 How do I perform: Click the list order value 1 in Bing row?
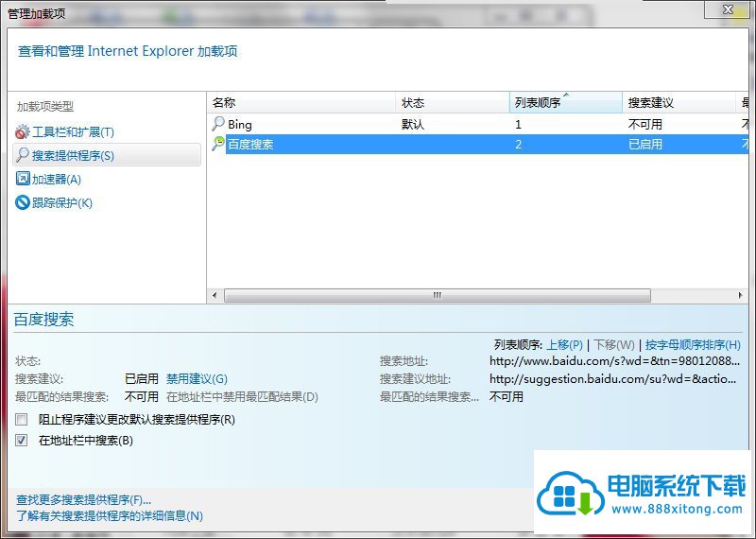pyautogui.click(x=518, y=125)
